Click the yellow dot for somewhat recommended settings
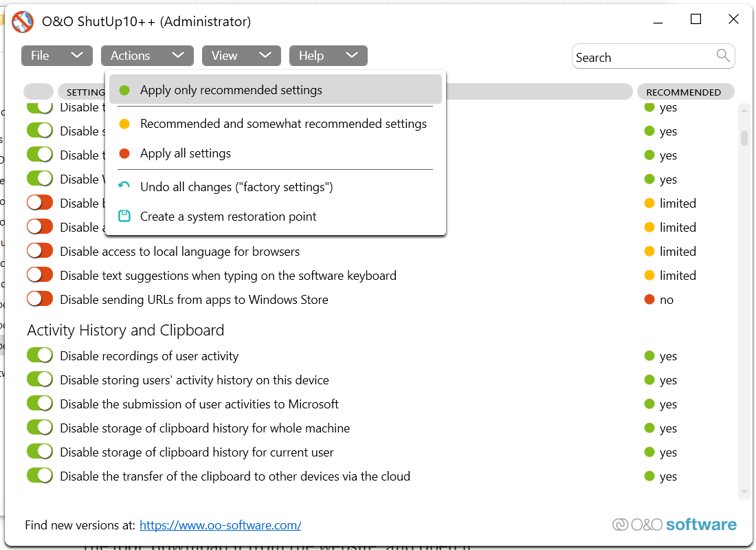Image resolution: width=756 pixels, height=550 pixels. tap(124, 124)
